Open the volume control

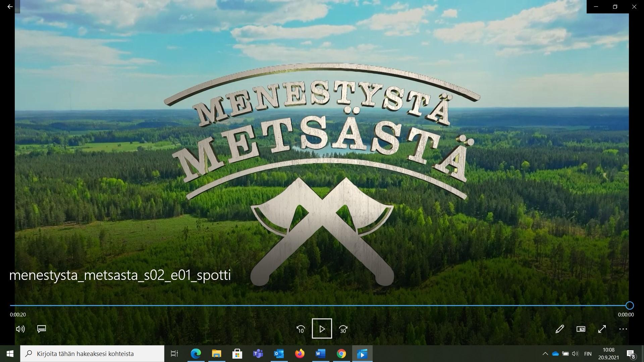20,329
